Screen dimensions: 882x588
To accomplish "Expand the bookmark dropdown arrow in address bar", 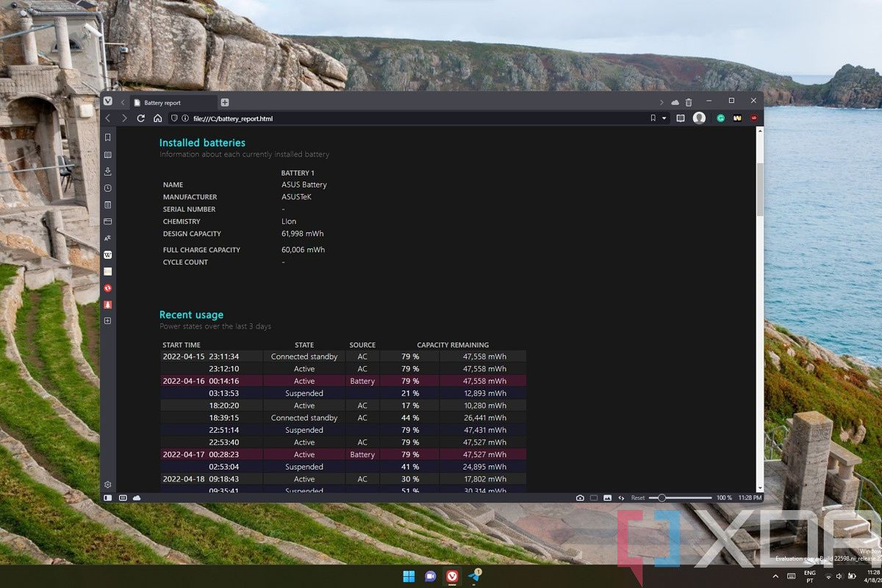I will (664, 118).
